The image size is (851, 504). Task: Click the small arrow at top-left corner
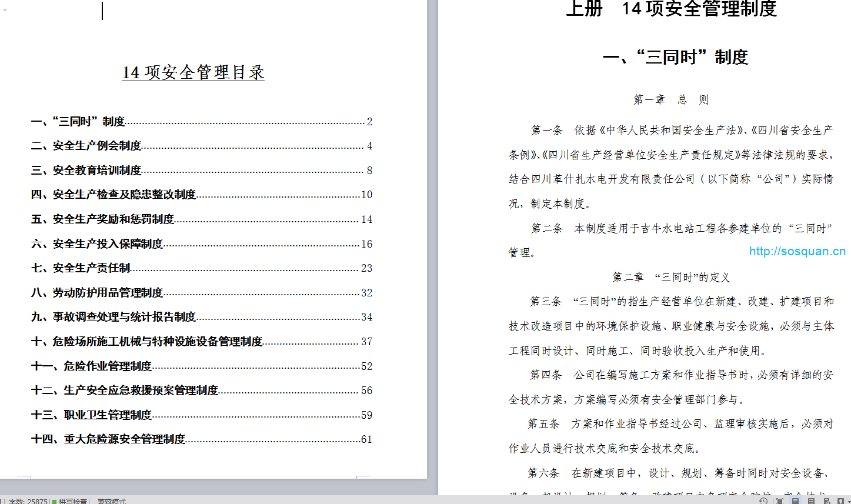[5, 10]
